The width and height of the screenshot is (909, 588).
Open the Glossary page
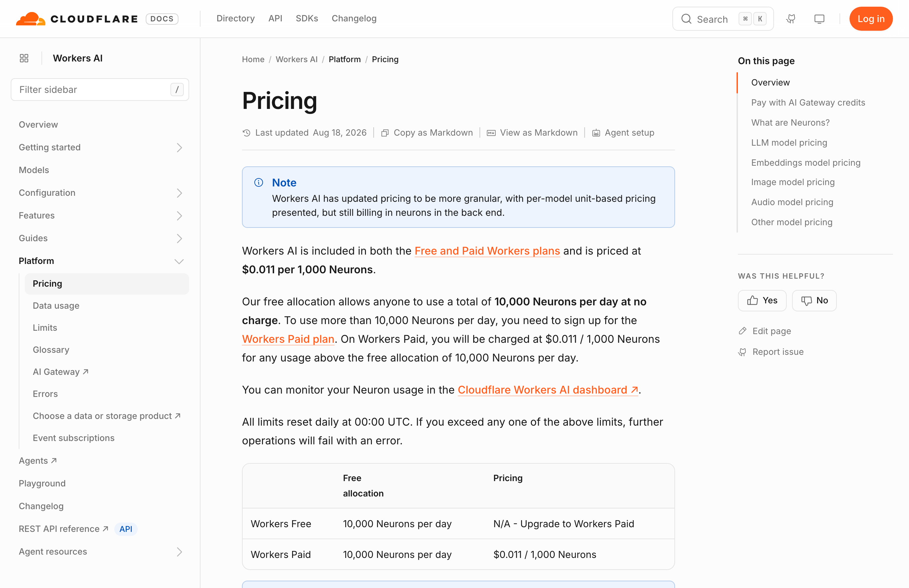[51, 350]
